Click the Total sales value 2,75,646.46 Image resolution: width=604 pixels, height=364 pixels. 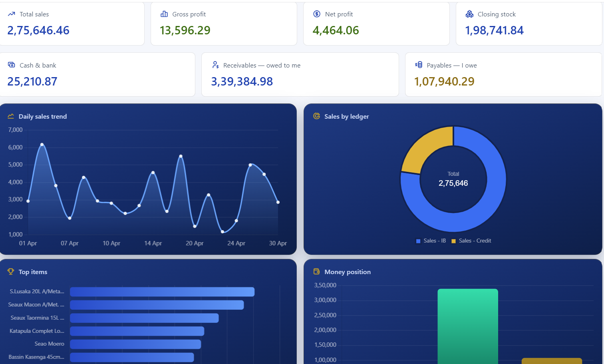pos(38,30)
